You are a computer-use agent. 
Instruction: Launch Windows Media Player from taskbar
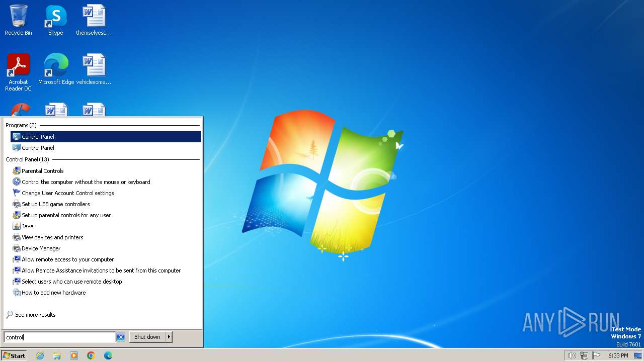click(74, 355)
